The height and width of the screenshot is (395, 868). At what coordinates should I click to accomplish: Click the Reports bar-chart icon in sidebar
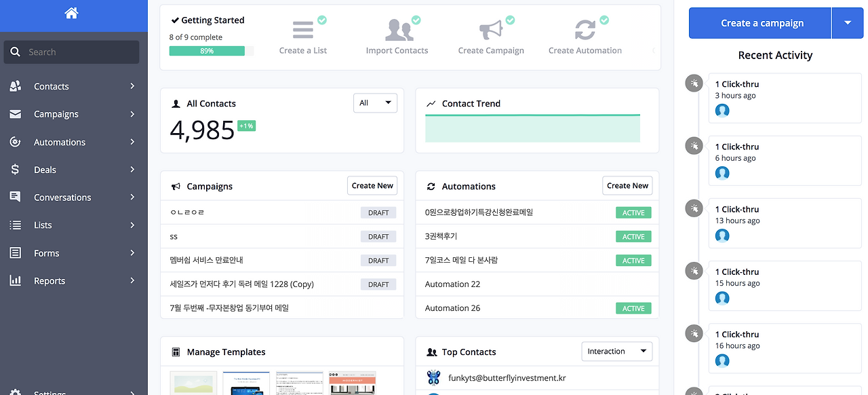[15, 280]
